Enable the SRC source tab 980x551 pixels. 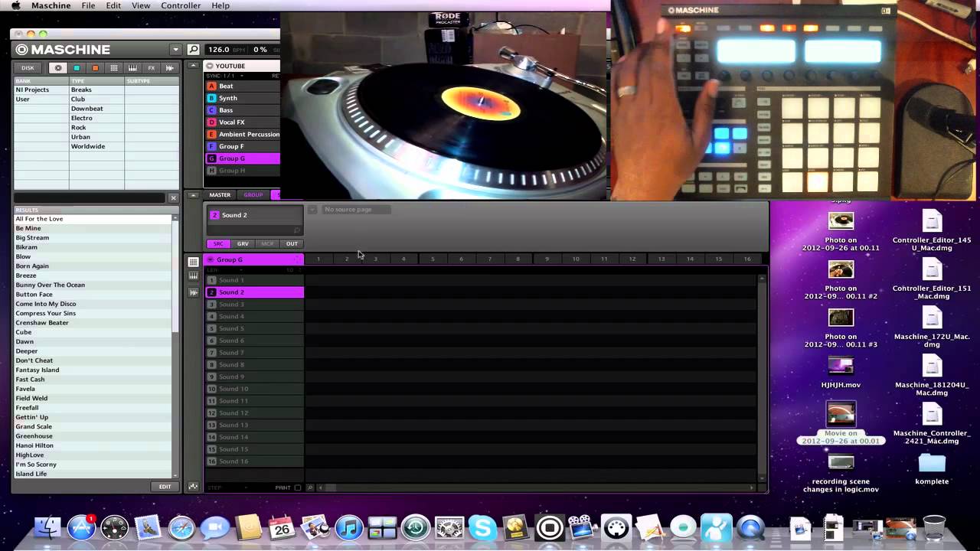click(x=218, y=243)
